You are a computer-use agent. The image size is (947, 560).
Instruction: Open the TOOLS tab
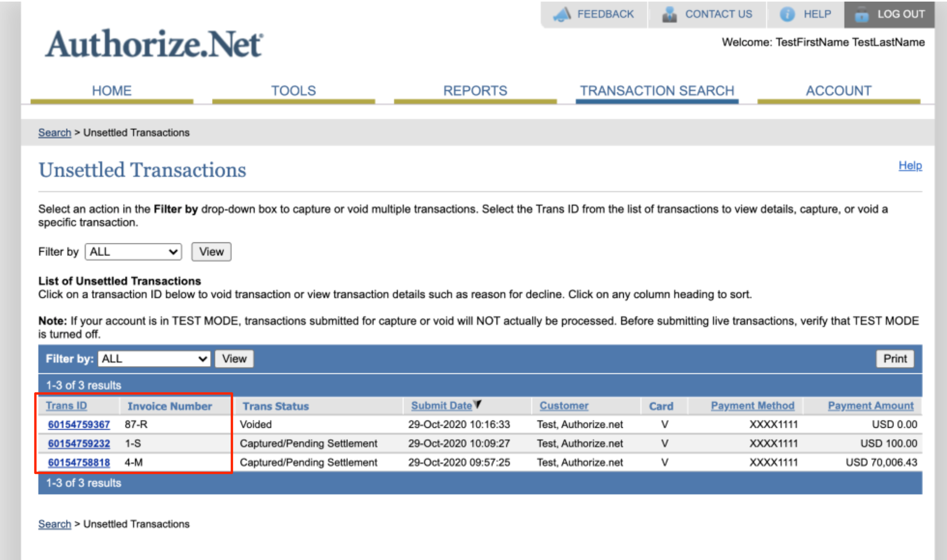(293, 91)
